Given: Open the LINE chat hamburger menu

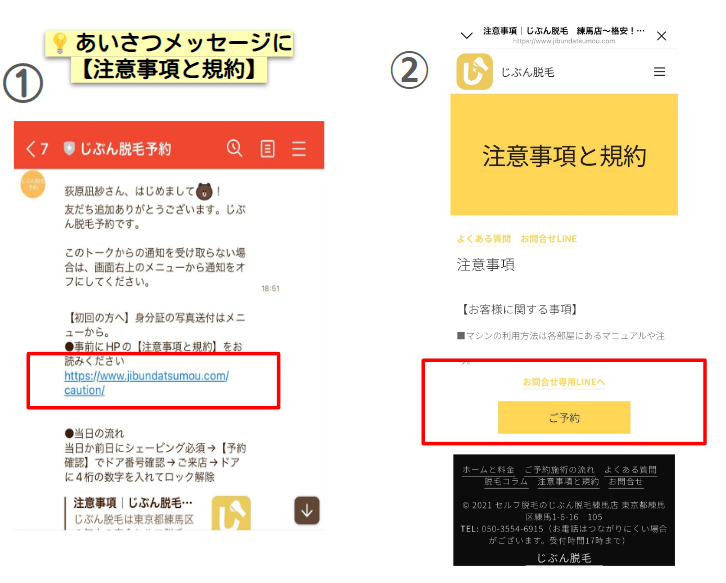Looking at the screenshot, I should pyautogui.click(x=299, y=149).
